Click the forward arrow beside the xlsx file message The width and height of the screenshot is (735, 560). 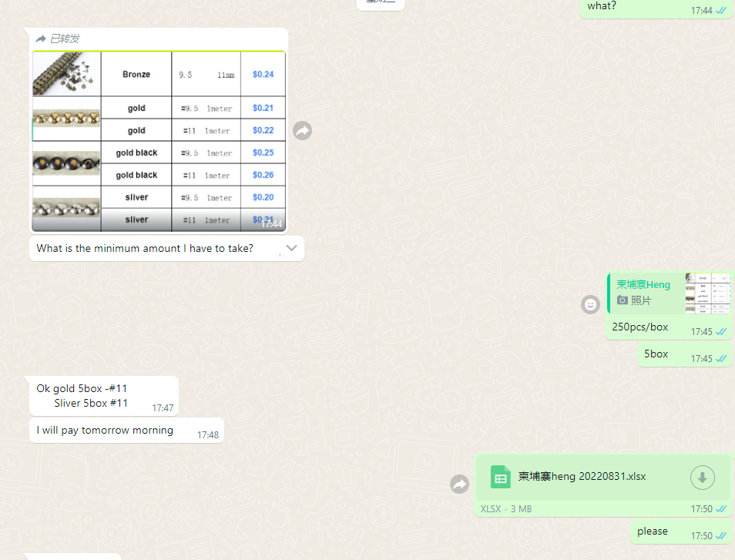459,484
